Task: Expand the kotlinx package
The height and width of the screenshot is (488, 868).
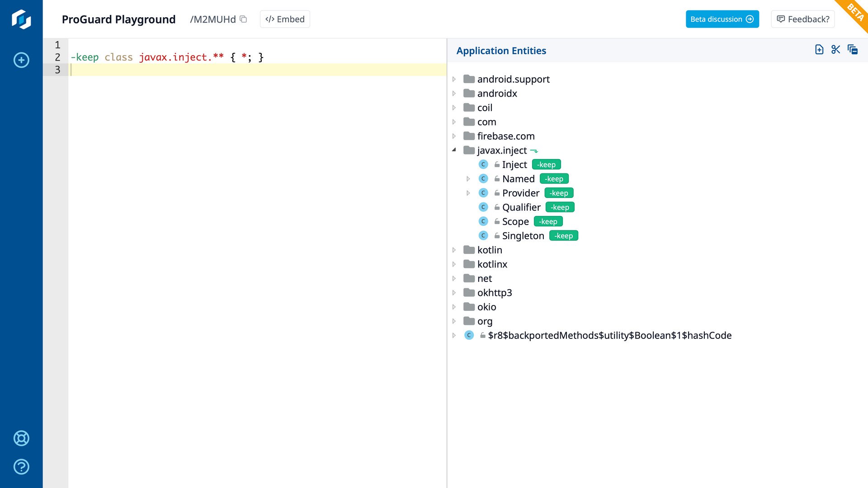Action: click(454, 264)
